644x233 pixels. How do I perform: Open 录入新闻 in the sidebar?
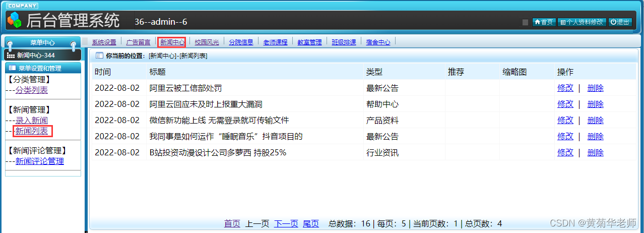[x=31, y=121]
